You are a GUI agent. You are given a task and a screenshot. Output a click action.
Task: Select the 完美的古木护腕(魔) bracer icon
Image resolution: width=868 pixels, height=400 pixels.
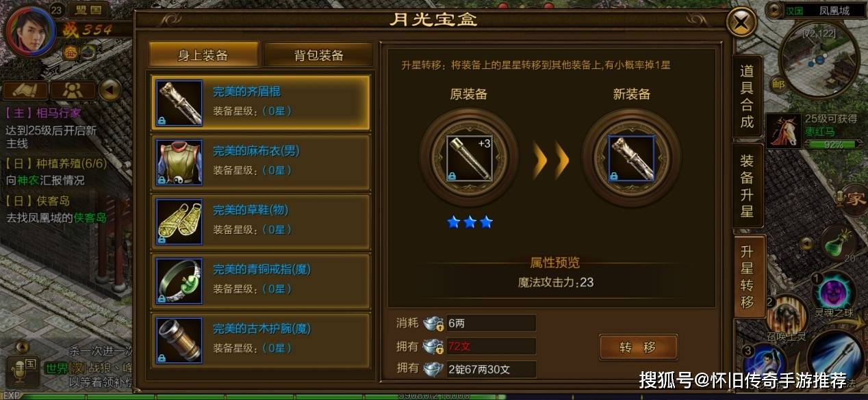[x=179, y=340]
